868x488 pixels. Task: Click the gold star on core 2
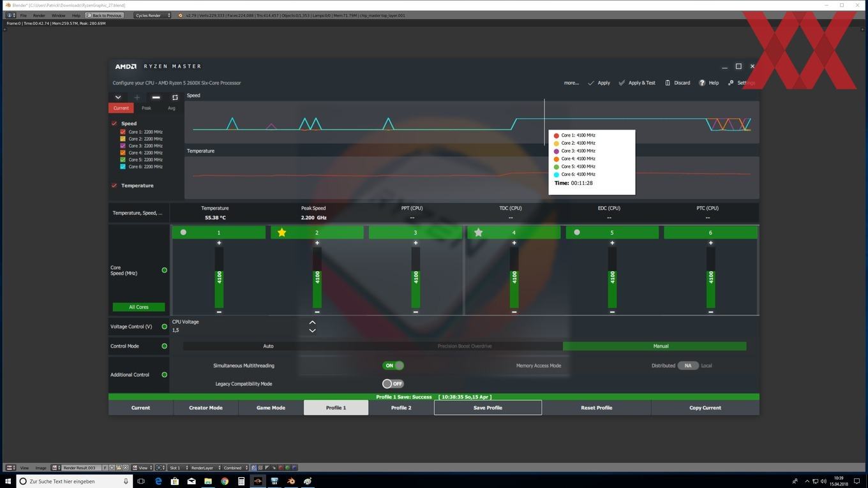click(281, 233)
